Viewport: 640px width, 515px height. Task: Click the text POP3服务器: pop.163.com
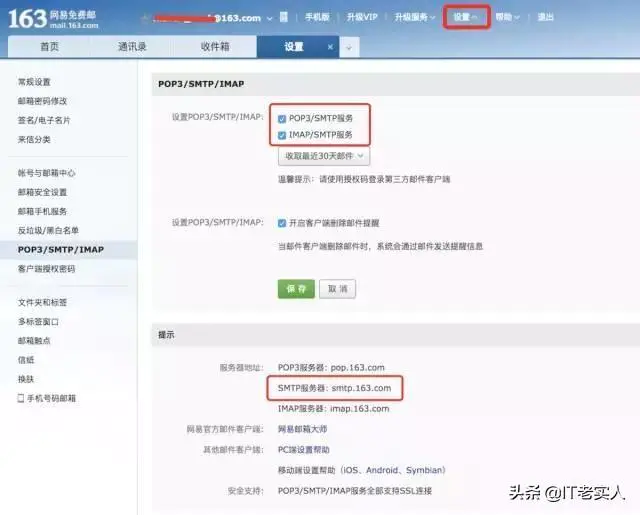click(x=331, y=368)
